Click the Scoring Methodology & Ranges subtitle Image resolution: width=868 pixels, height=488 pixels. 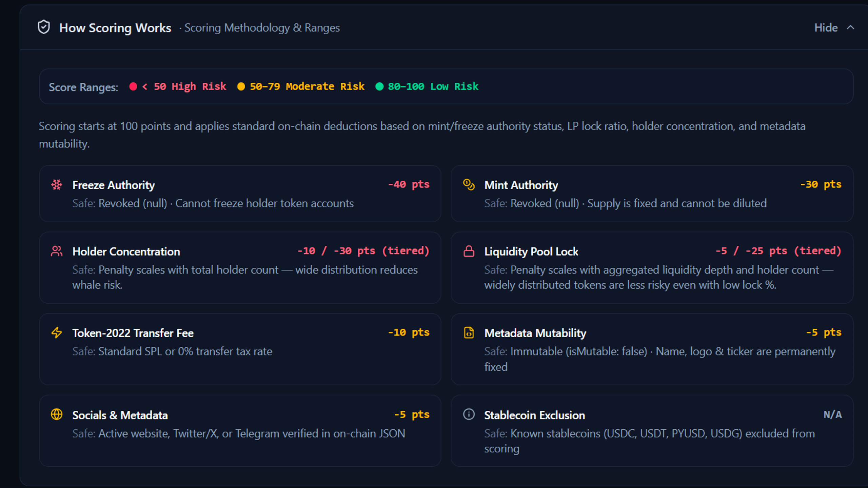coord(262,28)
